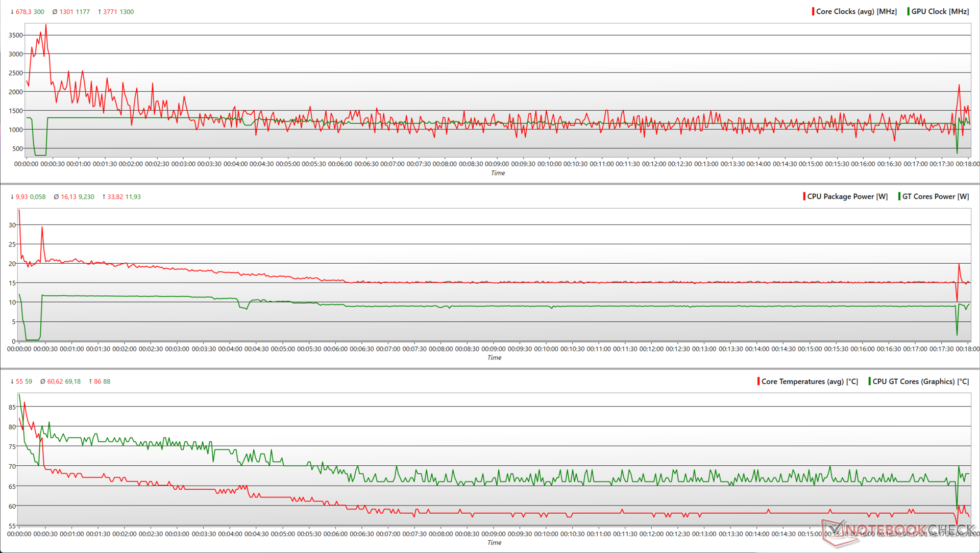Image resolution: width=980 pixels, height=553 pixels.
Task: Click the Notebookcheck watermark logo
Action: click(x=898, y=529)
